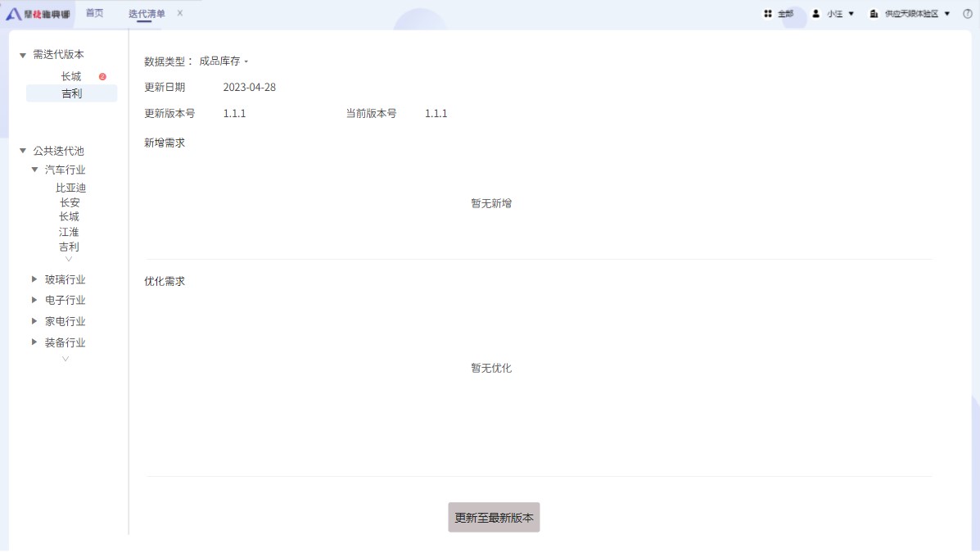Expand the 玻璃行业 tree node

point(34,279)
